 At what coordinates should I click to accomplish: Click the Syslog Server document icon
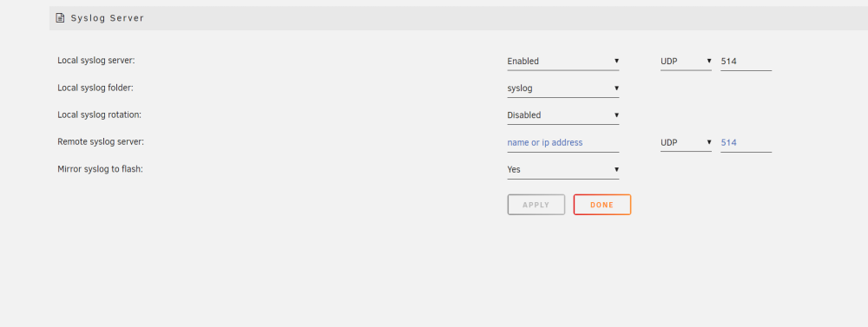tap(60, 18)
